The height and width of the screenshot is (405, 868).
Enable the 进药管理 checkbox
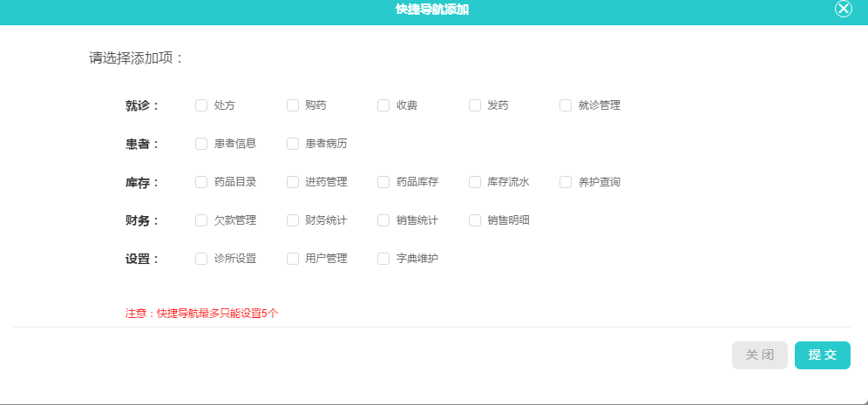(292, 182)
